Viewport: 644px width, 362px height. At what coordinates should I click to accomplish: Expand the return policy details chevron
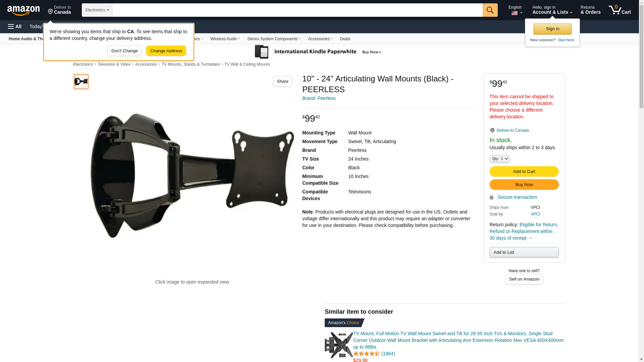(531, 238)
